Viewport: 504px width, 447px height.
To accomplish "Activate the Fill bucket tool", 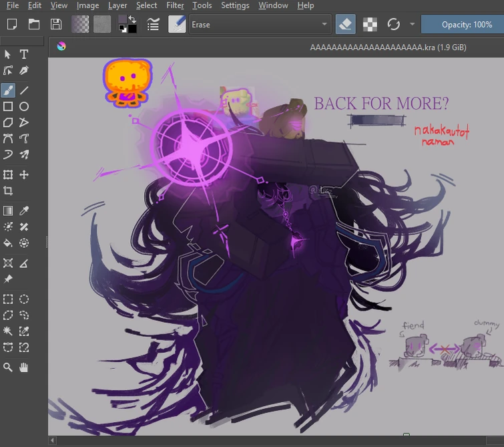I will click(x=8, y=243).
